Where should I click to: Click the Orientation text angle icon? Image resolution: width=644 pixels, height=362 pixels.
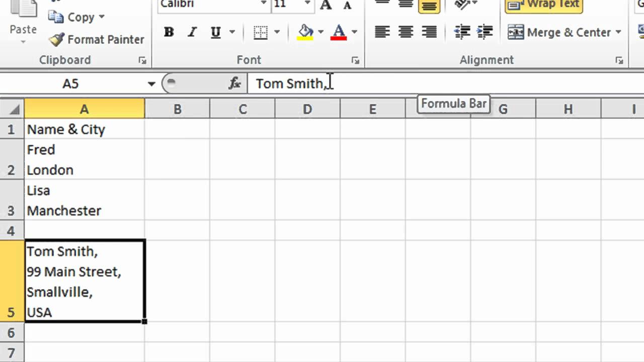click(462, 5)
